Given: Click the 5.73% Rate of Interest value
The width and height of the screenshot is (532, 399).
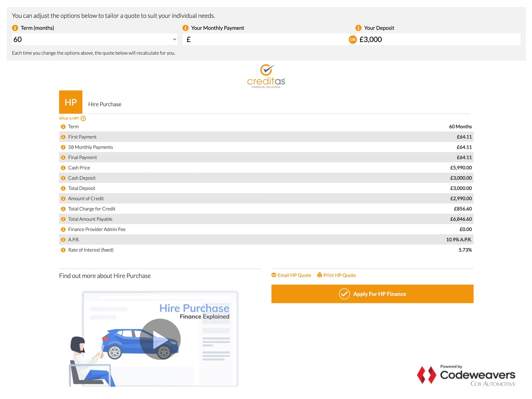Looking at the screenshot, I should point(465,250).
